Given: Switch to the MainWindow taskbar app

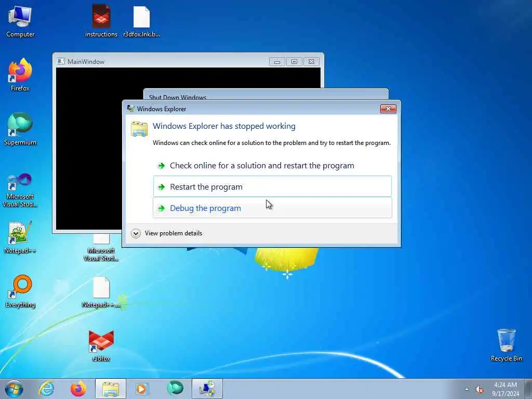Looking at the screenshot, I should coord(207,389).
